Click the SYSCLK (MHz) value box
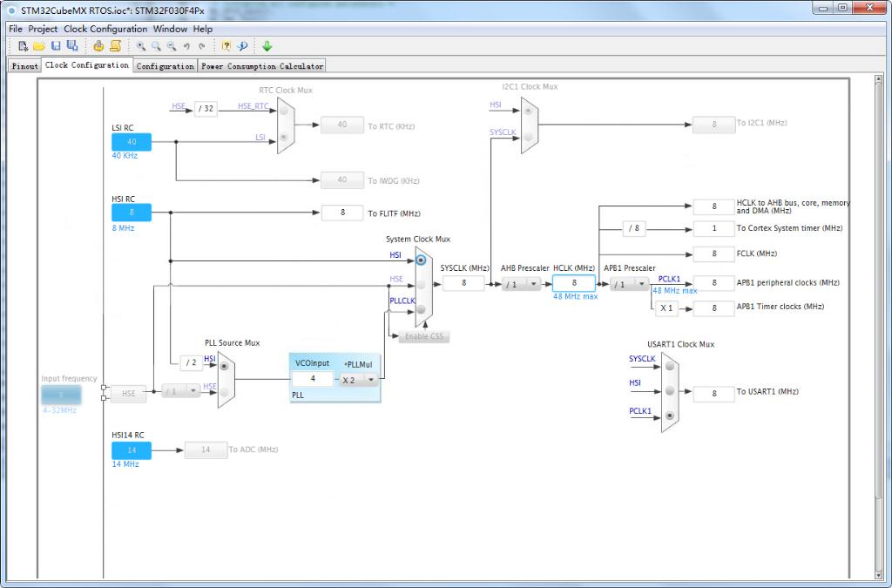The image size is (892, 588). tap(463, 282)
